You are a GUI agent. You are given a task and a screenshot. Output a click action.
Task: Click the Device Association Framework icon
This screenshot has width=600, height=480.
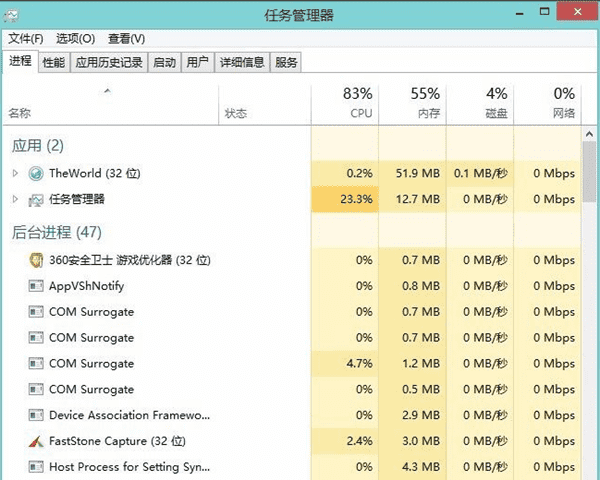click(x=36, y=415)
